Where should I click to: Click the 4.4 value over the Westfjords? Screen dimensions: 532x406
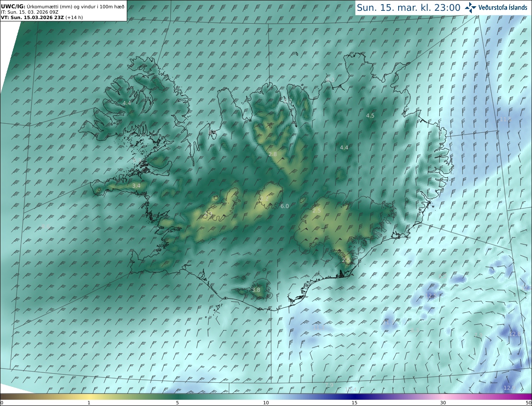[x=127, y=103]
